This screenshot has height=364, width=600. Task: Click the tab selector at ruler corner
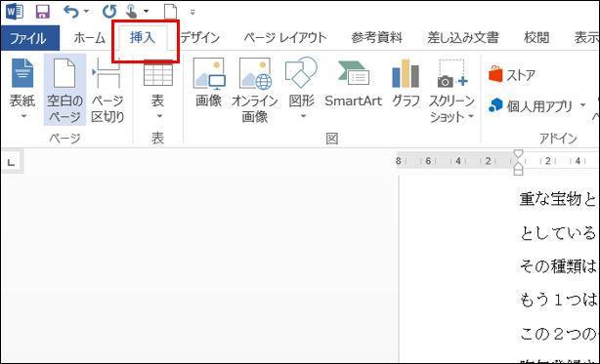pyautogui.click(x=12, y=162)
